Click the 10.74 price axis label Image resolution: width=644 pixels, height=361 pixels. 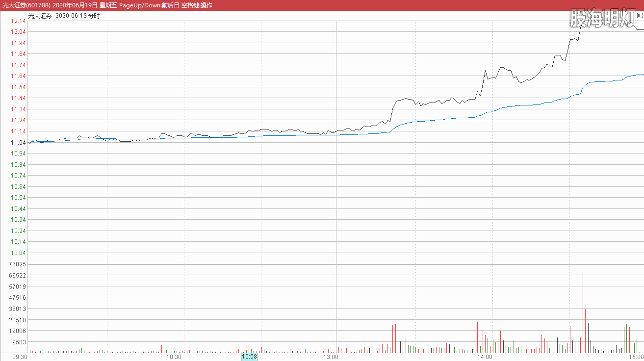[x=18, y=176]
